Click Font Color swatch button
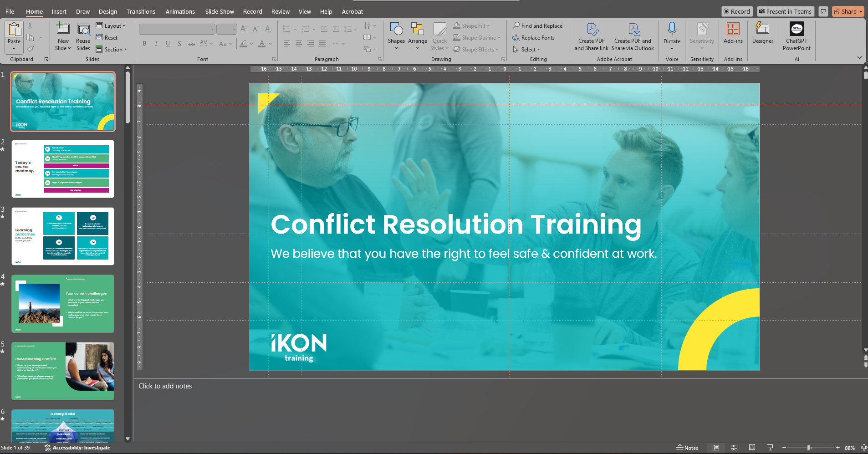The width and height of the screenshot is (868, 454). 262,44
